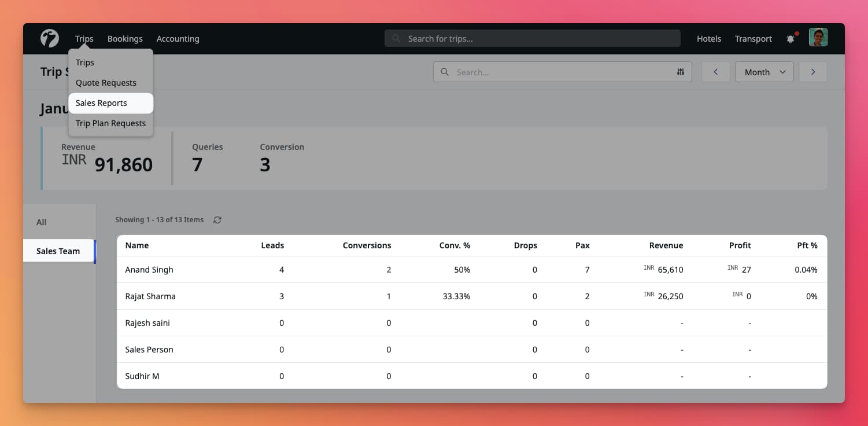Choose Quote Requests from the menu

pyautogui.click(x=106, y=82)
